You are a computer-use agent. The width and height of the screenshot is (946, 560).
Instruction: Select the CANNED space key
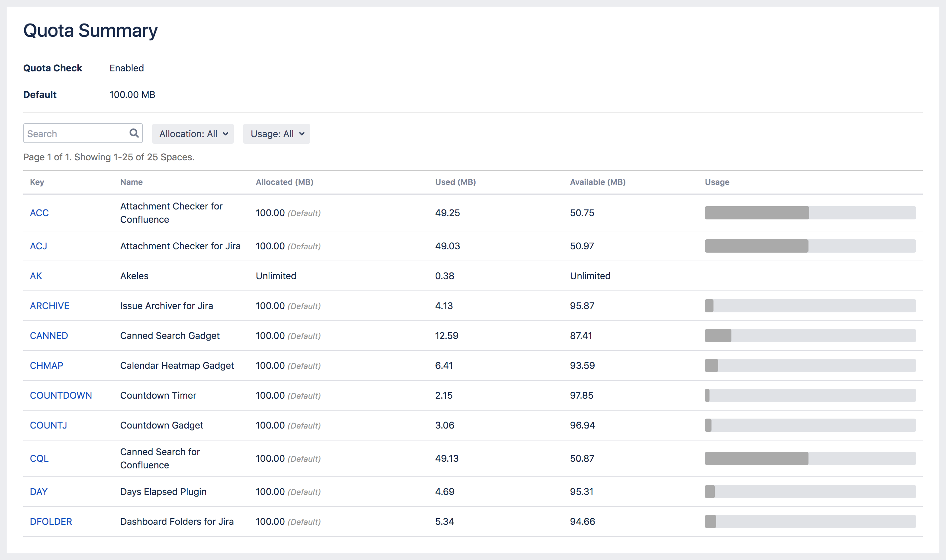pos(49,336)
